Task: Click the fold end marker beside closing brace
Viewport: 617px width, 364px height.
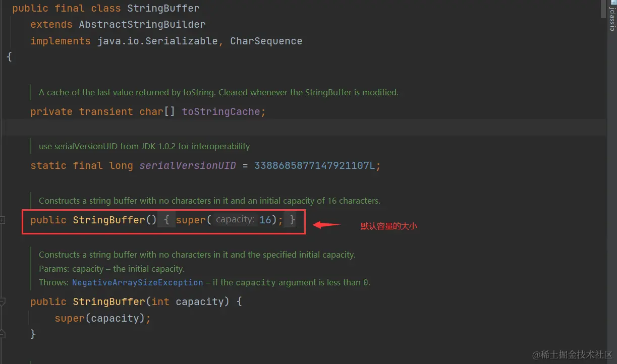Action: (x=3, y=334)
